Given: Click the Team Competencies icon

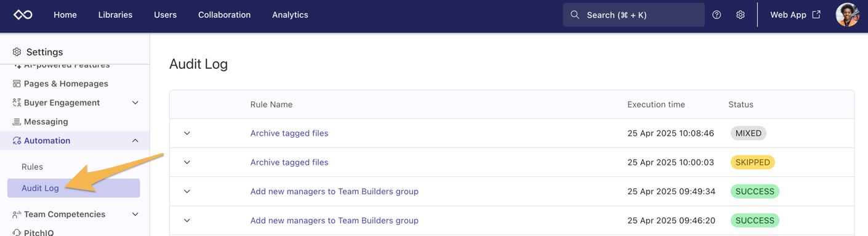Looking at the screenshot, I should pyautogui.click(x=17, y=214).
